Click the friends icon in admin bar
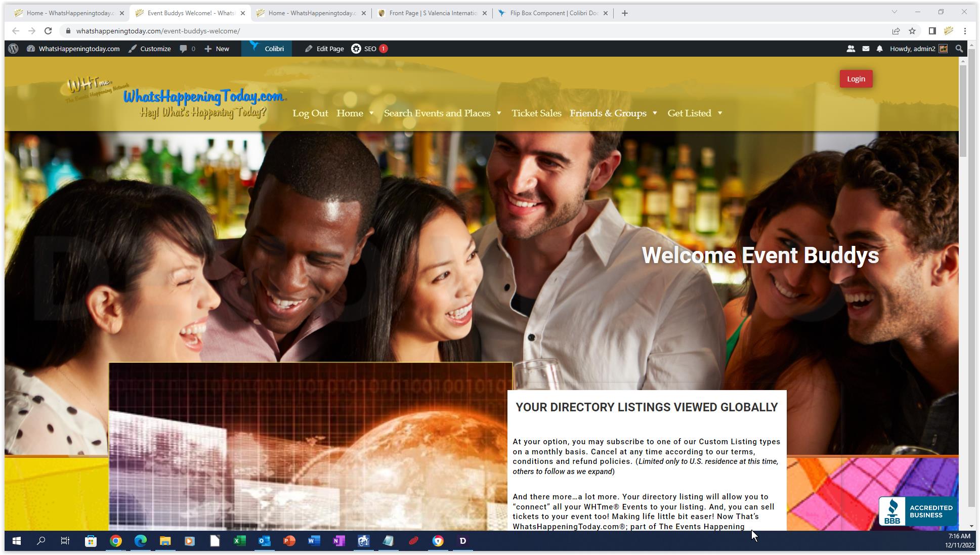Viewport: 980px width, 555px height. (850, 49)
